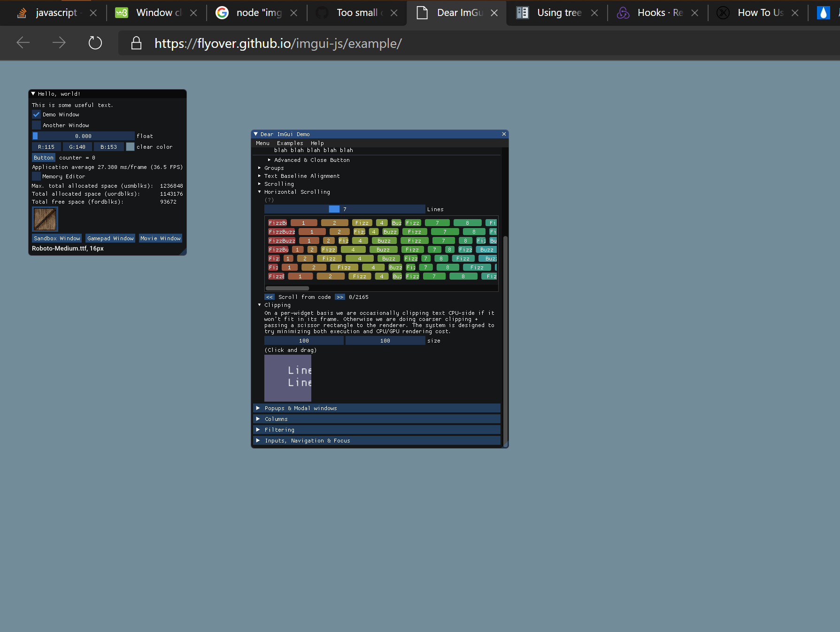The width and height of the screenshot is (840, 632).
Task: Expand the Filtering header
Action: pyautogui.click(x=377, y=430)
